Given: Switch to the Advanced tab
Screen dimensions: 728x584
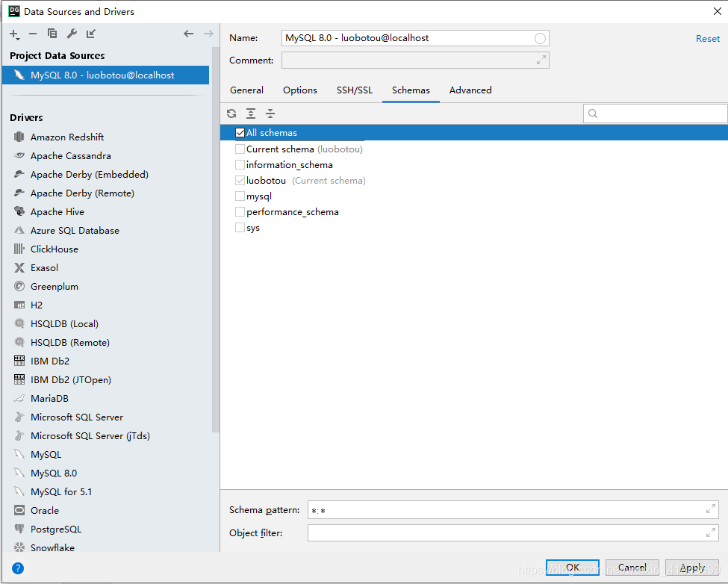Looking at the screenshot, I should pos(470,90).
